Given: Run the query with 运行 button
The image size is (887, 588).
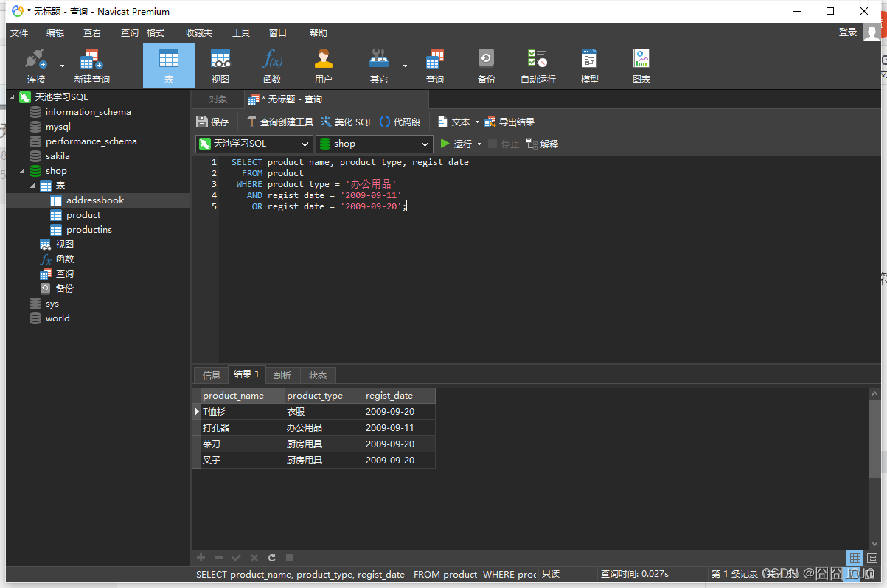Looking at the screenshot, I should click(456, 144).
